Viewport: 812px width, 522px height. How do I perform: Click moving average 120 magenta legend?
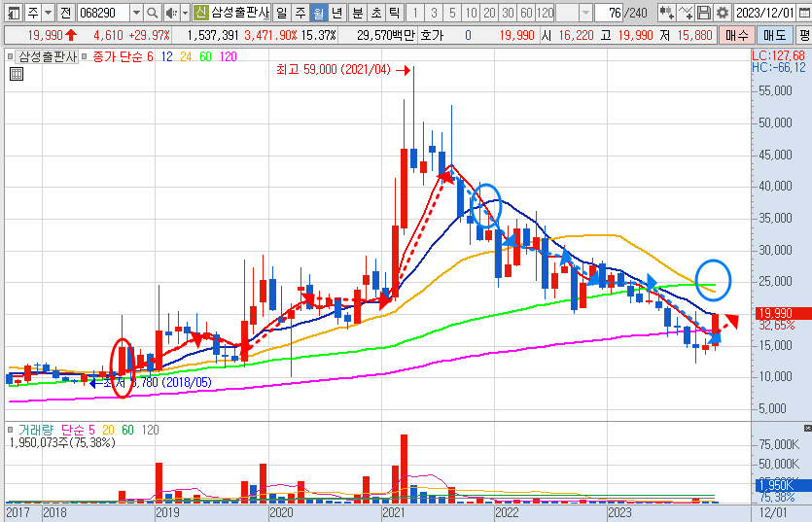tap(229, 56)
